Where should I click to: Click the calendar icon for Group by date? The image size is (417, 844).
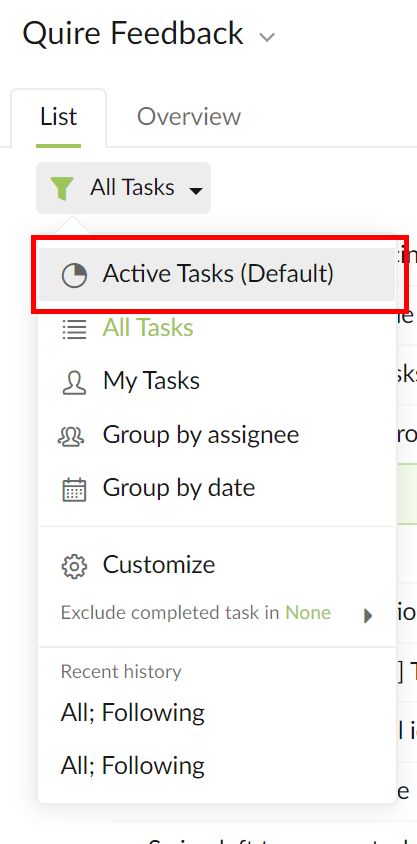74,489
